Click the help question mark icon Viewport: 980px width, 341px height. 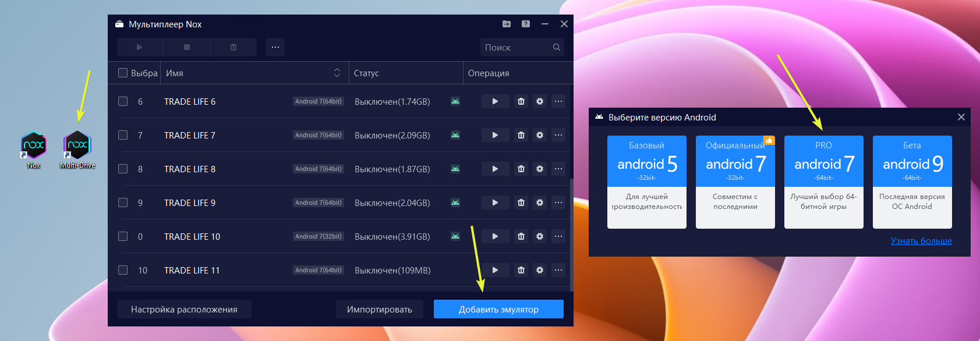point(526,24)
